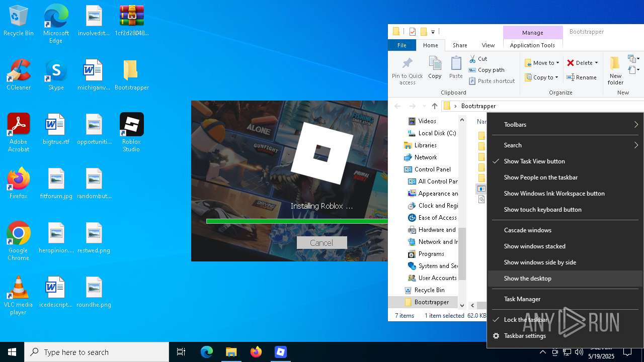Expand the Toolbars submenu

pos(566,125)
